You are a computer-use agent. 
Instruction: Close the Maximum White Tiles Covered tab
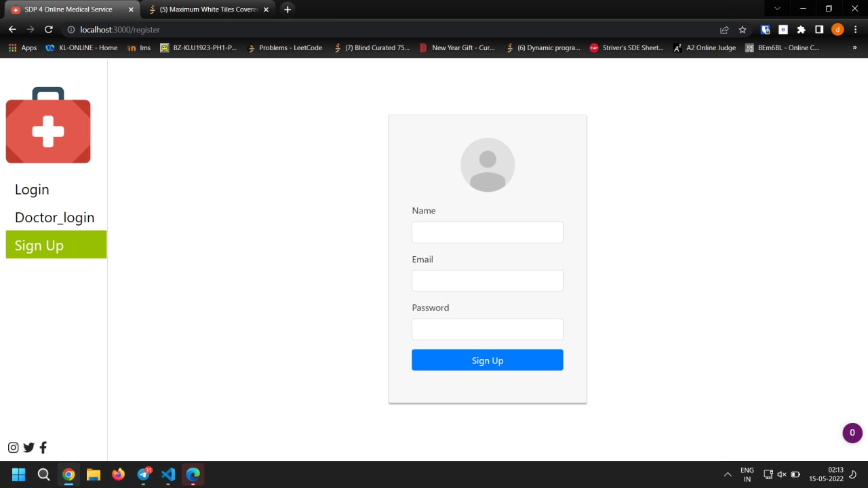click(x=266, y=9)
